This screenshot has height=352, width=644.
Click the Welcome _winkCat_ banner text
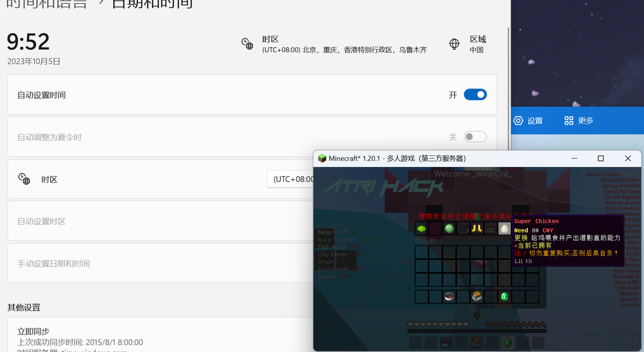tap(473, 173)
